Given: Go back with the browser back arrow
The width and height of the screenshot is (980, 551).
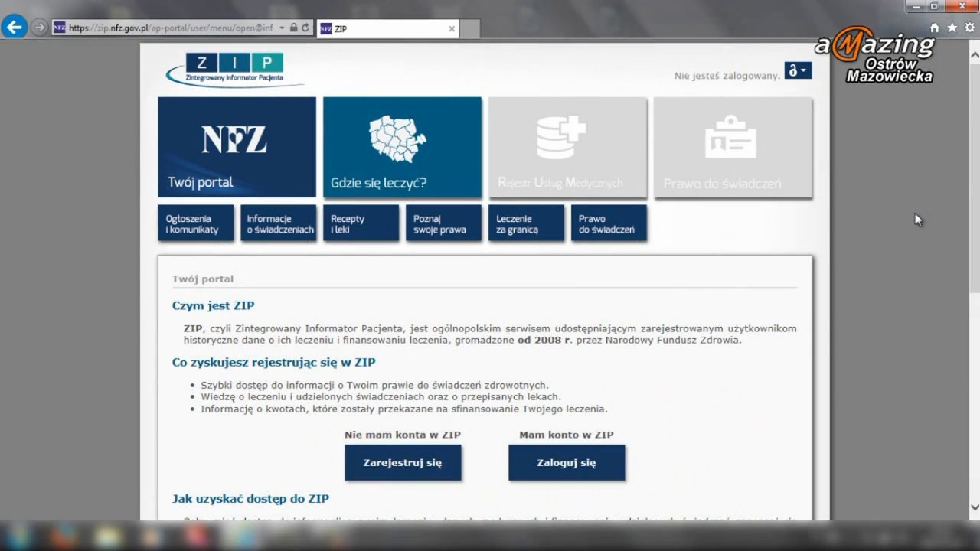Looking at the screenshot, I should click(x=15, y=28).
